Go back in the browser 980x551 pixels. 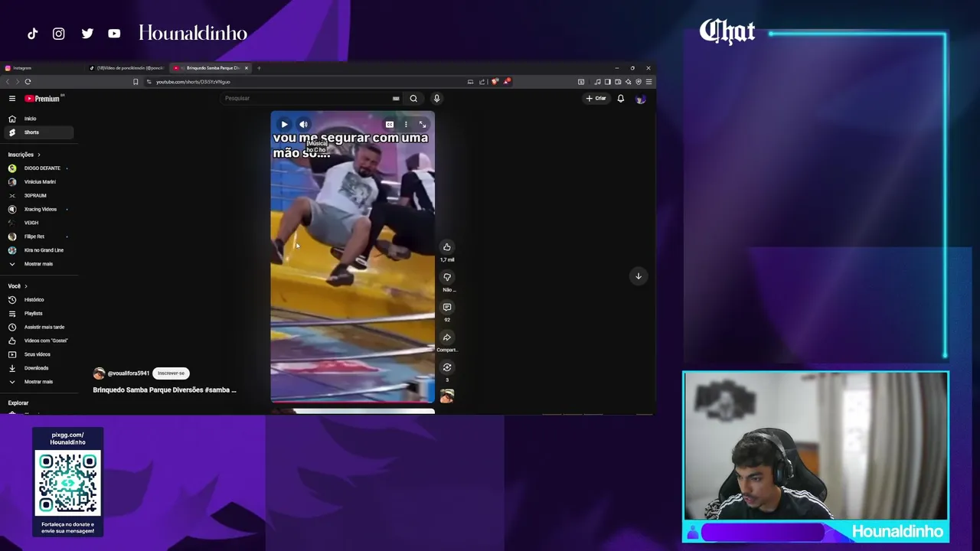[x=7, y=82]
